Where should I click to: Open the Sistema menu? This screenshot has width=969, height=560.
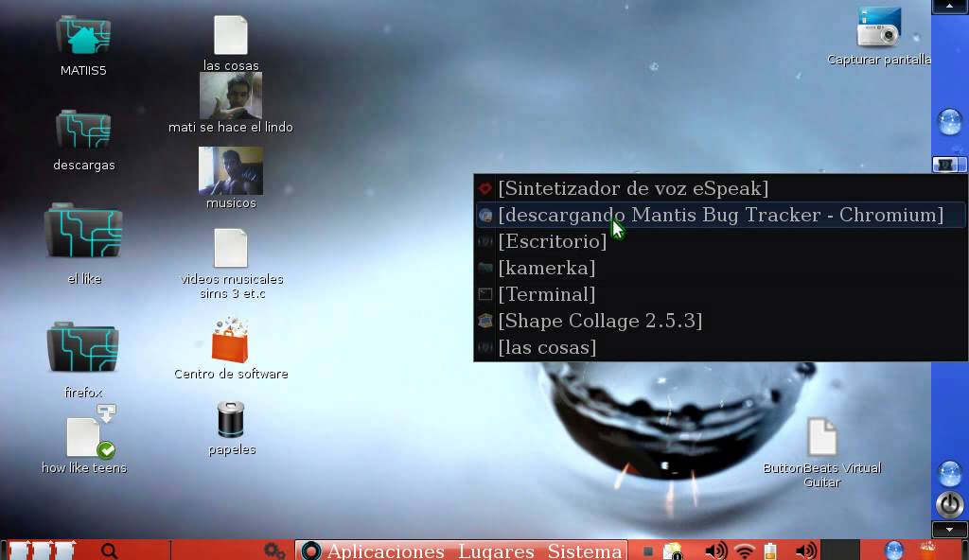[585, 551]
